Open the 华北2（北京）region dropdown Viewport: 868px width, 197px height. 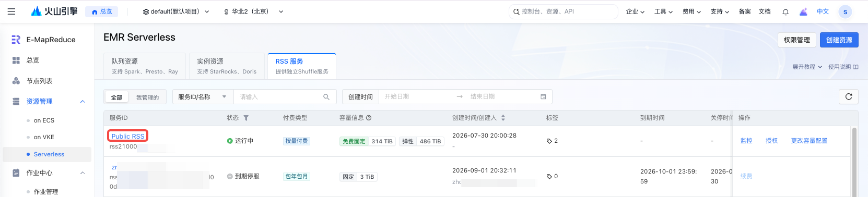pyautogui.click(x=254, y=11)
